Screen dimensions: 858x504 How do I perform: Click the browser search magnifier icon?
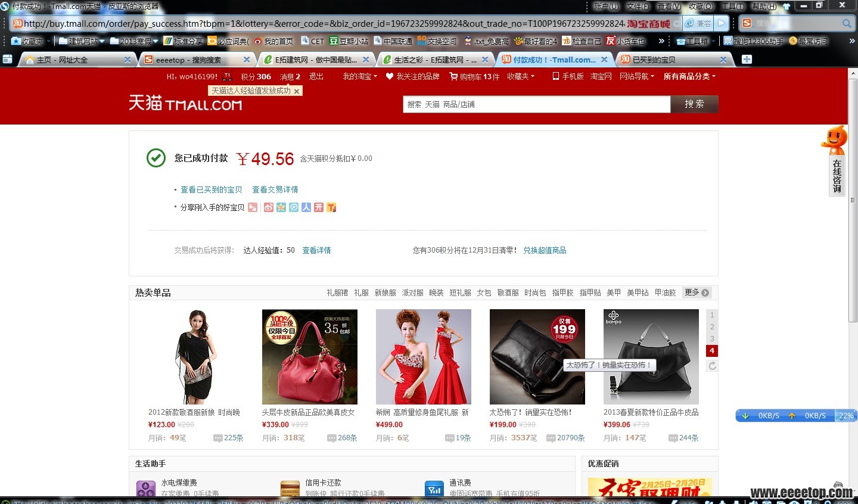[847, 23]
